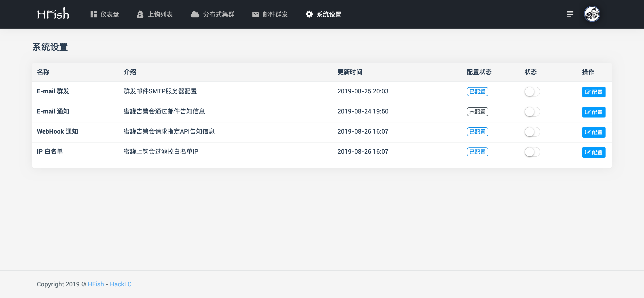Open the hamburger menu icon in header
644x298 pixels.
click(x=570, y=14)
